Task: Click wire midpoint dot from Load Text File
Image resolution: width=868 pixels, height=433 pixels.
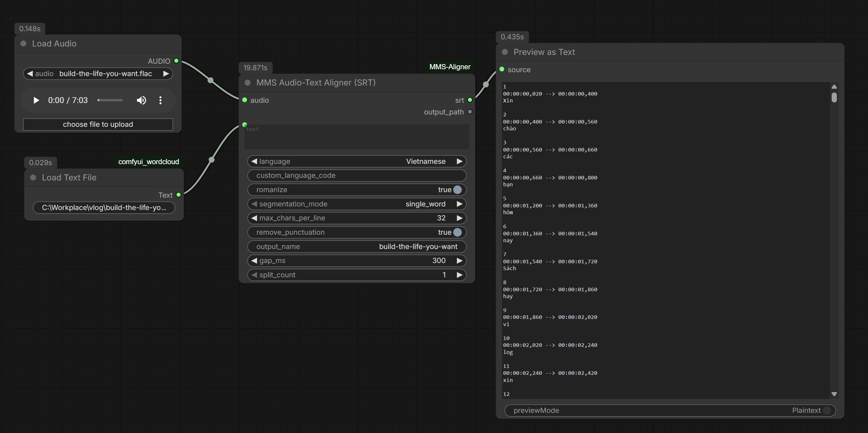Action: [211, 160]
